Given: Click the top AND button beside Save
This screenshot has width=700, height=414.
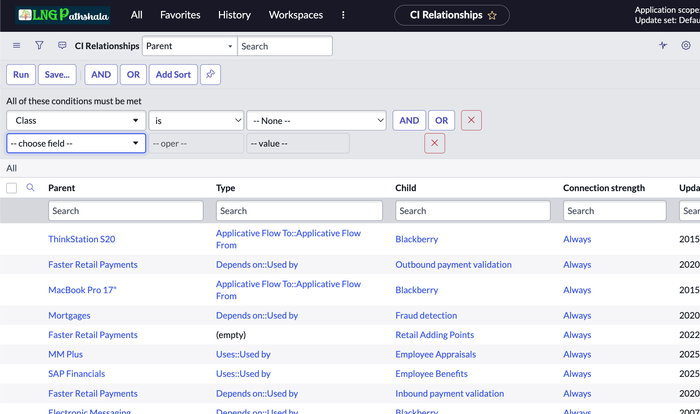Looking at the screenshot, I should pos(101,75).
